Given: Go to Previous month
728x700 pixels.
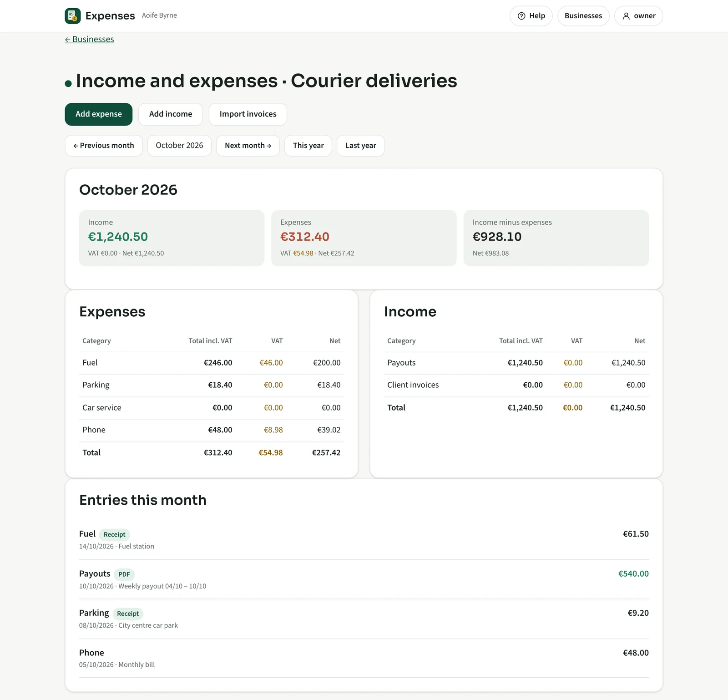Looking at the screenshot, I should (104, 146).
